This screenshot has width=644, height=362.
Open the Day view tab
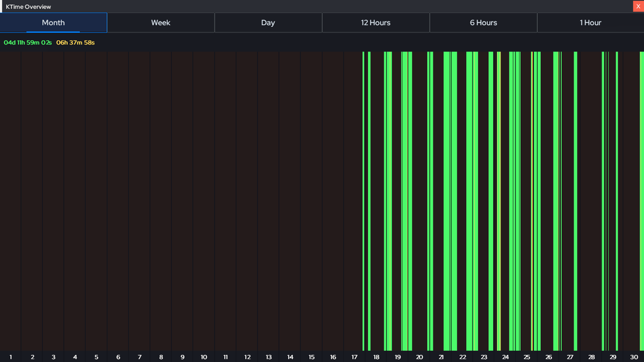tap(268, 23)
